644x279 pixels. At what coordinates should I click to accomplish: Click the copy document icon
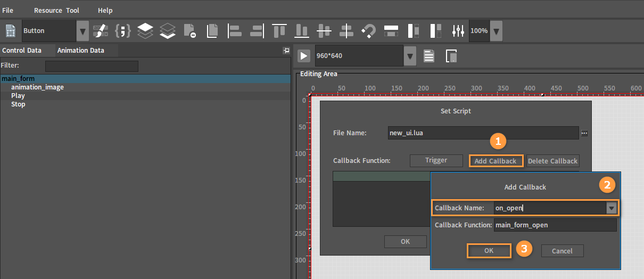click(x=212, y=31)
